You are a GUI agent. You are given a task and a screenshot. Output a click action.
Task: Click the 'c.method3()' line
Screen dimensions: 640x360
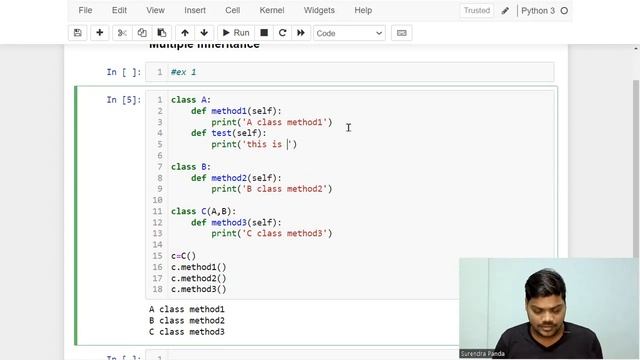199,289
